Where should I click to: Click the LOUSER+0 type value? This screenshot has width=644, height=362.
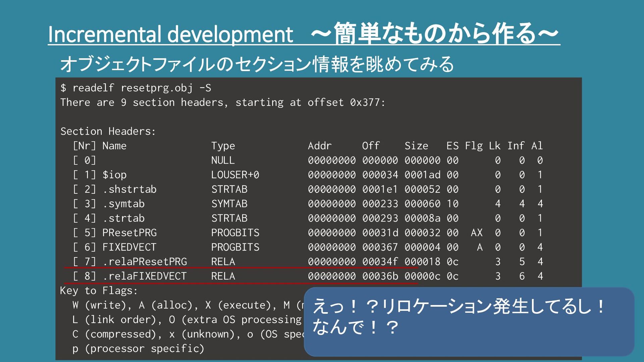tap(235, 175)
